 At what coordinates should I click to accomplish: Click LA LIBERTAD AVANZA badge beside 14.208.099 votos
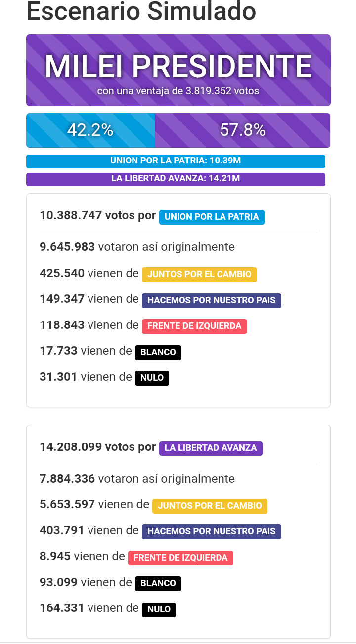[211, 448]
